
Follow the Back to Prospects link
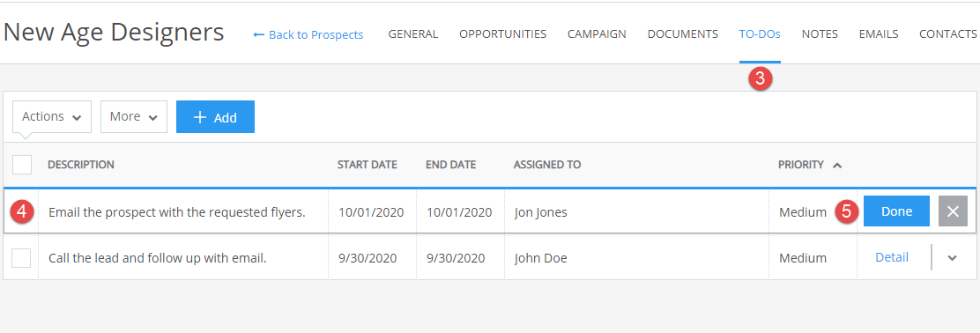[x=308, y=35]
